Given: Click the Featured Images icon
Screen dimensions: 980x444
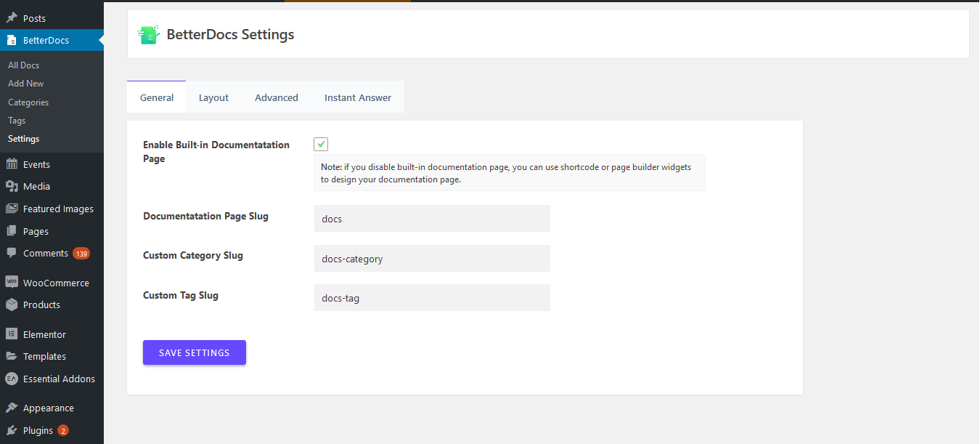Looking at the screenshot, I should coord(12,209).
